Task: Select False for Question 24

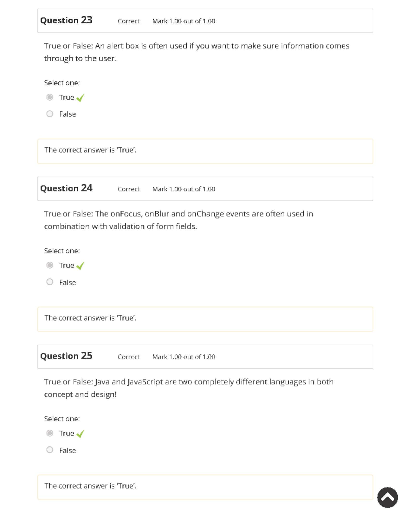Action: pyautogui.click(x=50, y=282)
